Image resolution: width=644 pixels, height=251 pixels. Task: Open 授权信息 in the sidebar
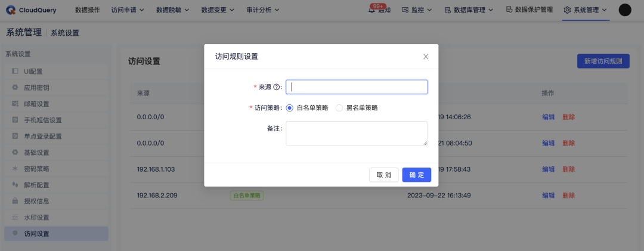(x=57, y=202)
